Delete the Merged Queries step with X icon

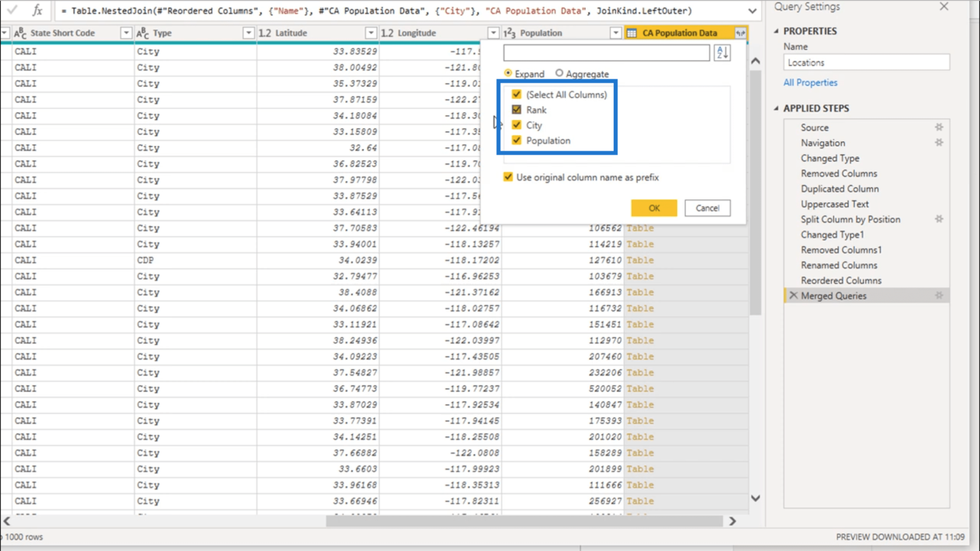point(793,296)
